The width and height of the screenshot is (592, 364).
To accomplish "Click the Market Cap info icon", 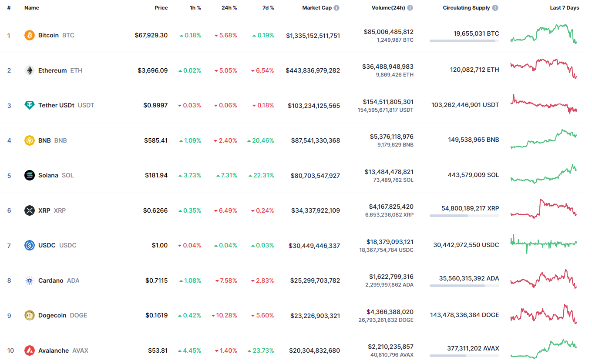I will click(336, 8).
